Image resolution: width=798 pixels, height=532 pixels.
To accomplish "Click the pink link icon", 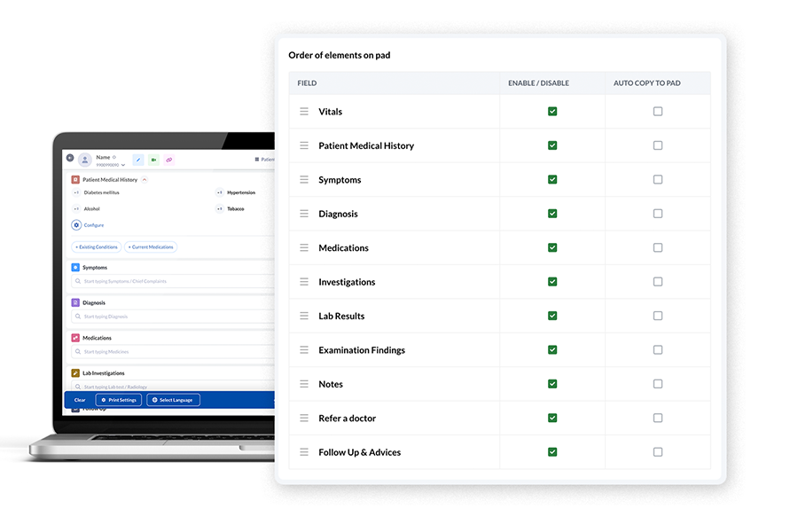I will pyautogui.click(x=169, y=160).
